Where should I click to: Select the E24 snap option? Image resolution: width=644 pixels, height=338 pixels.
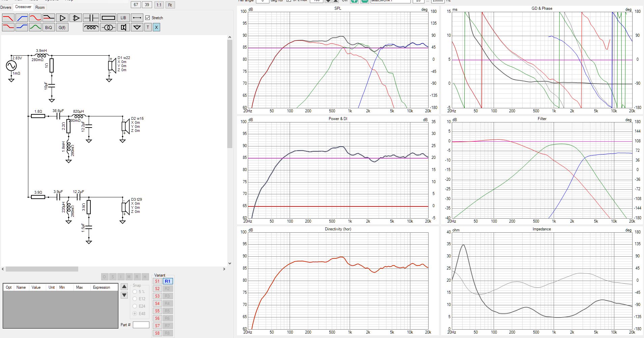(x=135, y=306)
